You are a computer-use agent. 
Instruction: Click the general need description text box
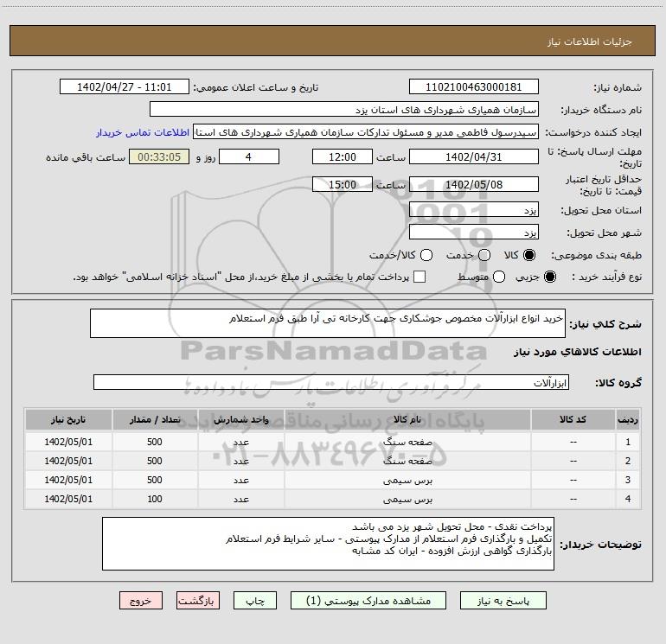[x=328, y=323]
